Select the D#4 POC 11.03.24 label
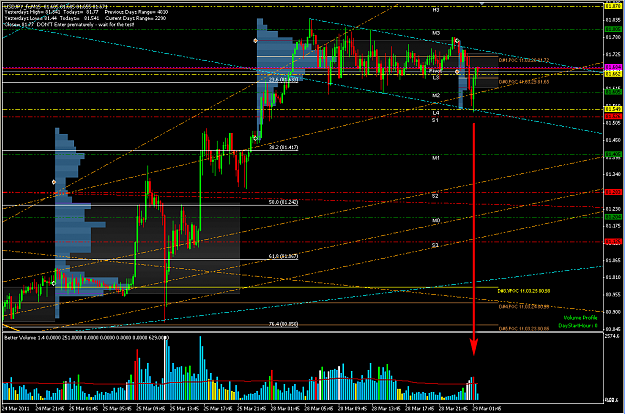The width and height of the screenshot is (625, 414). (x=524, y=307)
